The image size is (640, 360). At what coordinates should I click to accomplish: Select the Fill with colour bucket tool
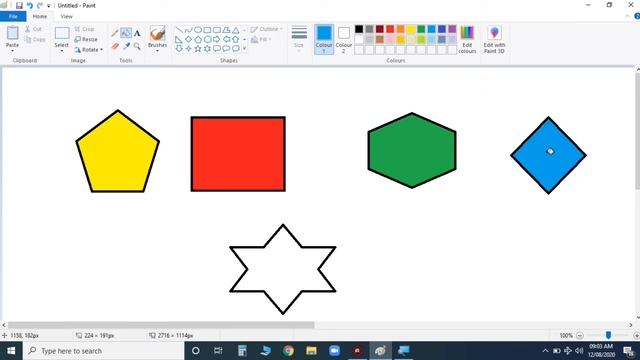pos(126,33)
